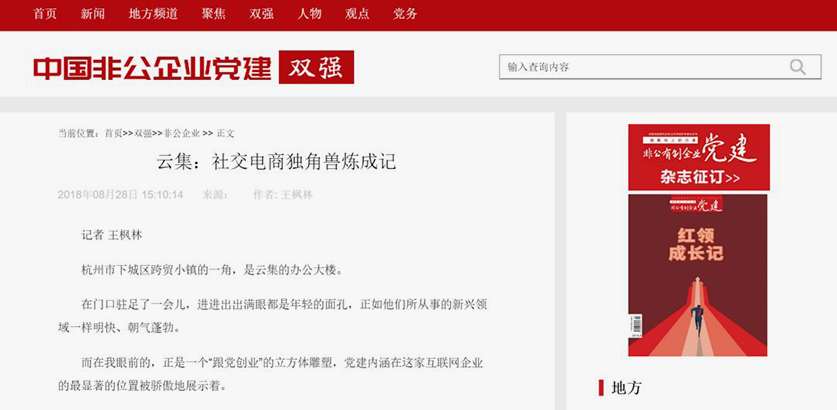The height and width of the screenshot is (410, 837).
Task: Click the 来源 label
Action: point(215,195)
